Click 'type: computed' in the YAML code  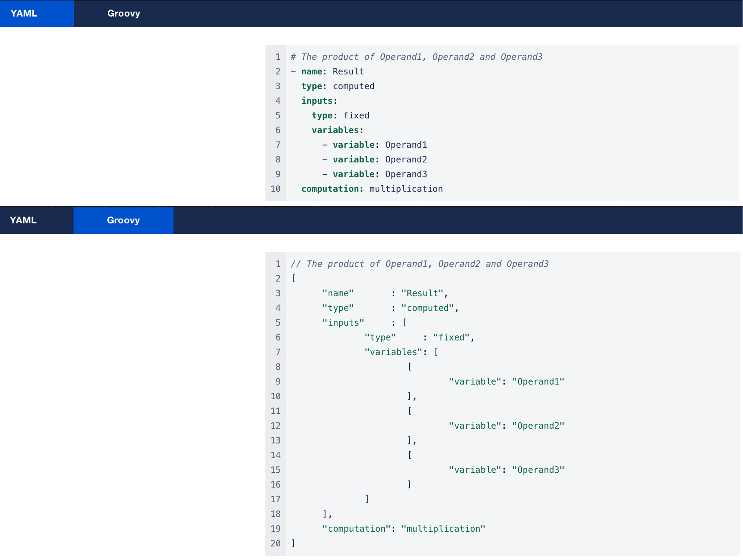tap(337, 86)
